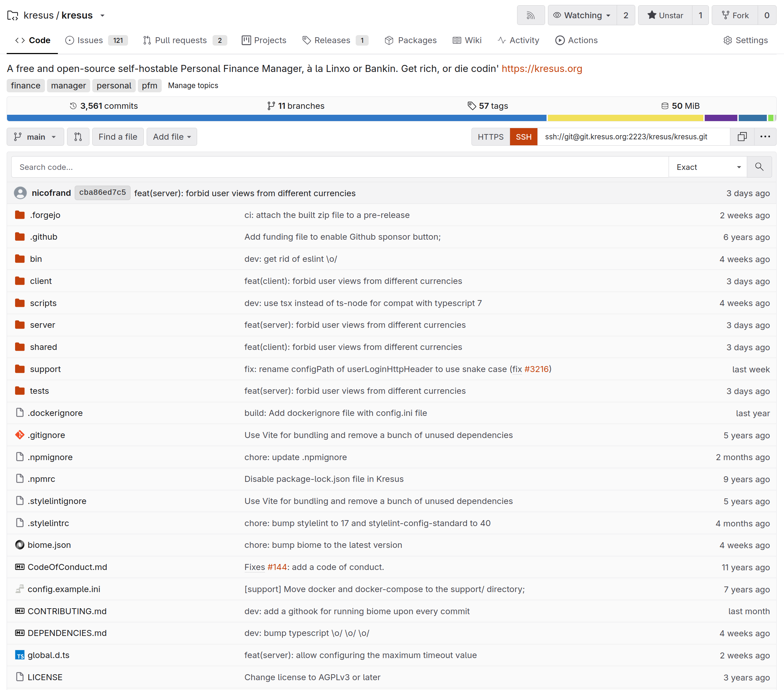784x690 pixels.
Task: Click the config.example.ini file icon
Action: [x=20, y=589]
